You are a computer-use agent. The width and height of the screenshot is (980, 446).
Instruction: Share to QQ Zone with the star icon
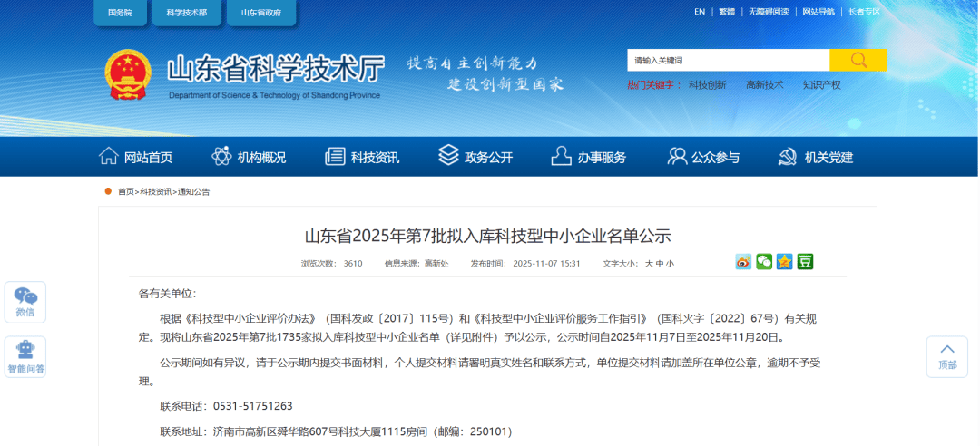pyautogui.click(x=784, y=262)
